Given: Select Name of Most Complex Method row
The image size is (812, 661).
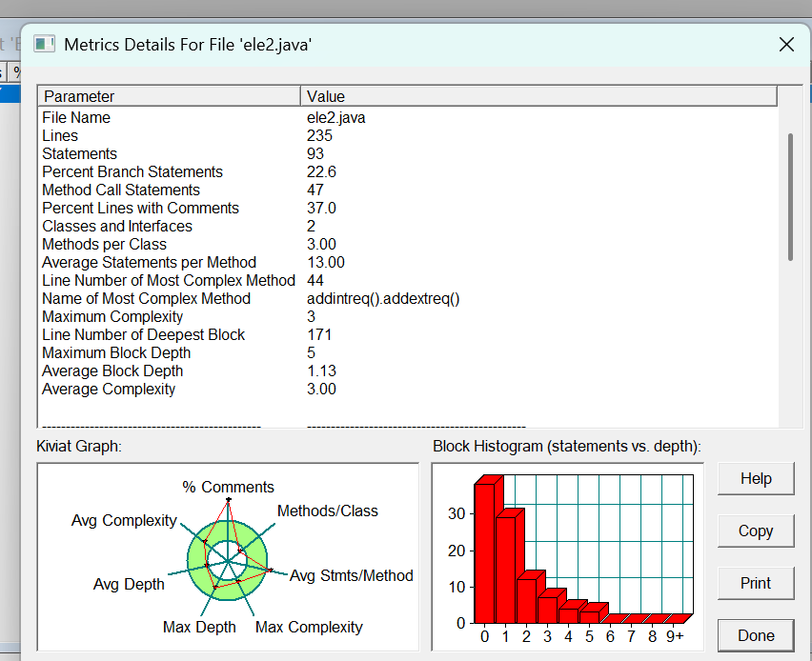Looking at the screenshot, I should coord(408,299).
